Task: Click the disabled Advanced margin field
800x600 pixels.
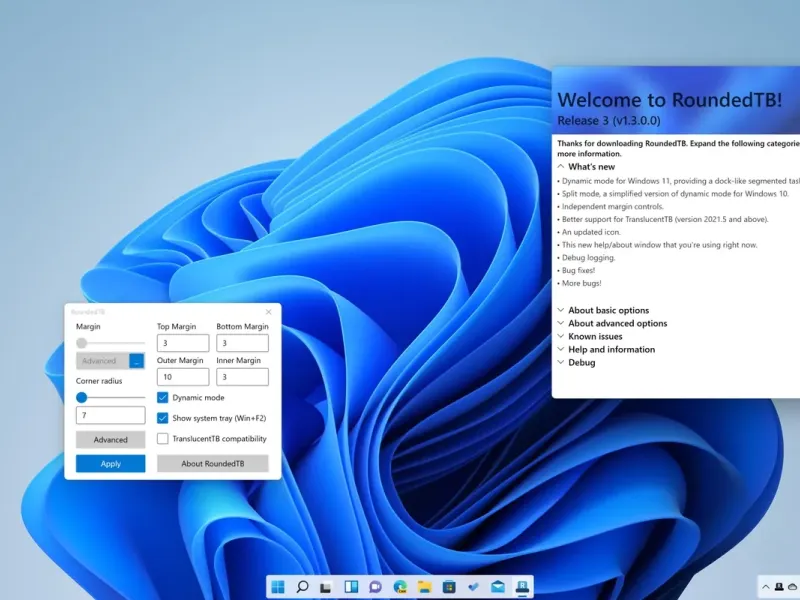Action: click(103, 361)
